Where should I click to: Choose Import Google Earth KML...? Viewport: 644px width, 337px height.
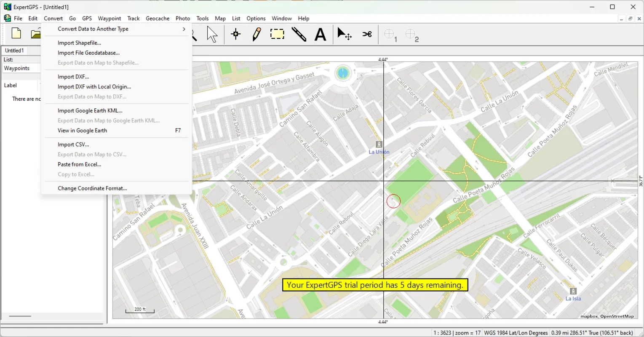(x=117, y=111)
